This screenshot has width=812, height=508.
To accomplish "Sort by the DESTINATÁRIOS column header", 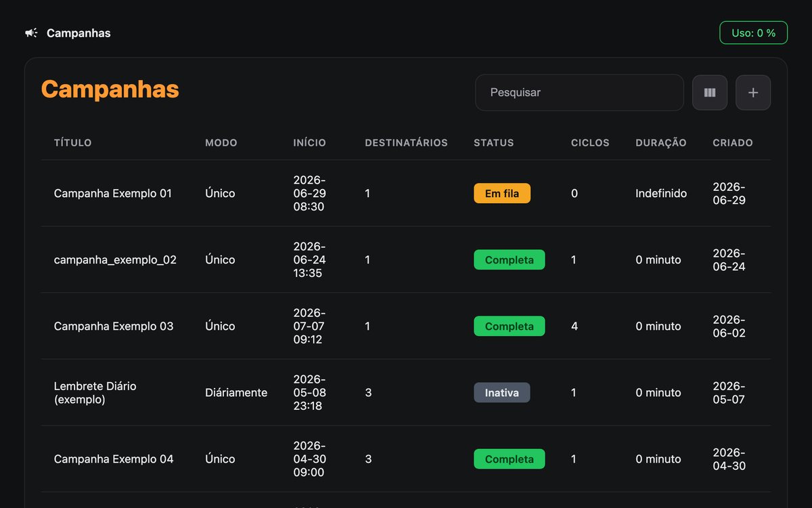I will click(406, 143).
